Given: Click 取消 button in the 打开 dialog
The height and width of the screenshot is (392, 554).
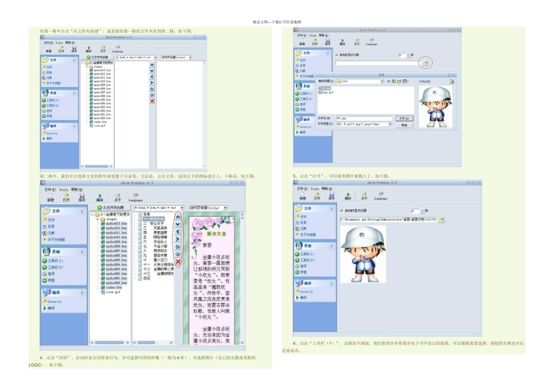Looking at the screenshot, I should pos(404,125).
